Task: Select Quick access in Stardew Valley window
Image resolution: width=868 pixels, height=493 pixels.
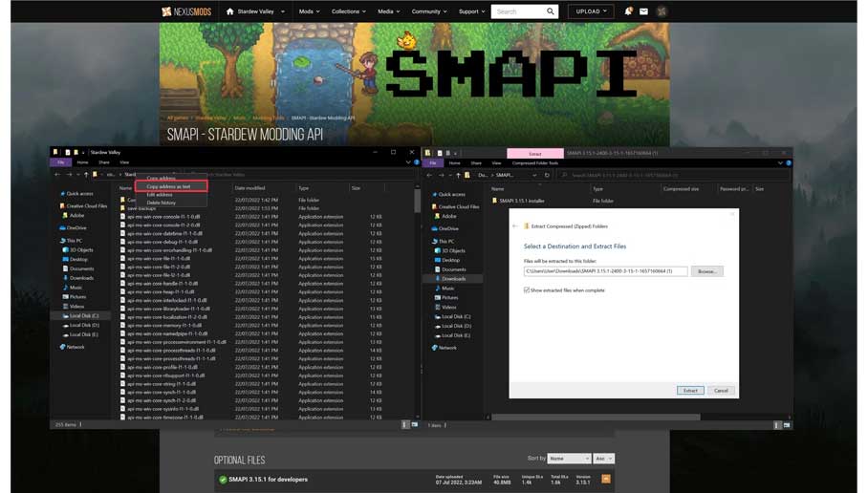Action: (x=79, y=194)
